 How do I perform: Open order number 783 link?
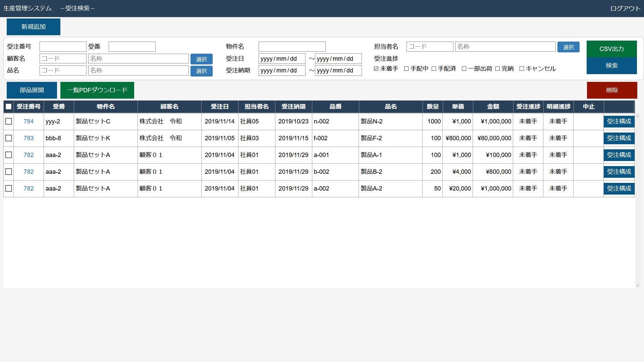point(29,138)
